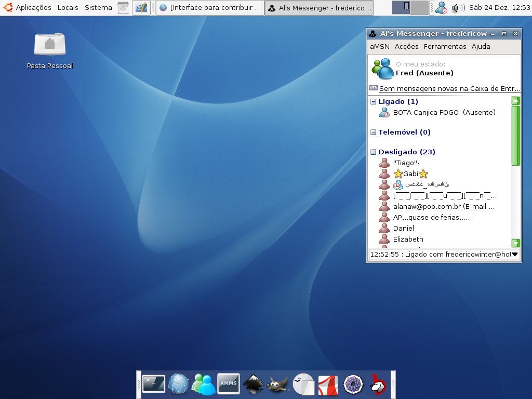Collapse the Ligado (1) group
Viewport: 532px width, 399px height.
pos(373,101)
